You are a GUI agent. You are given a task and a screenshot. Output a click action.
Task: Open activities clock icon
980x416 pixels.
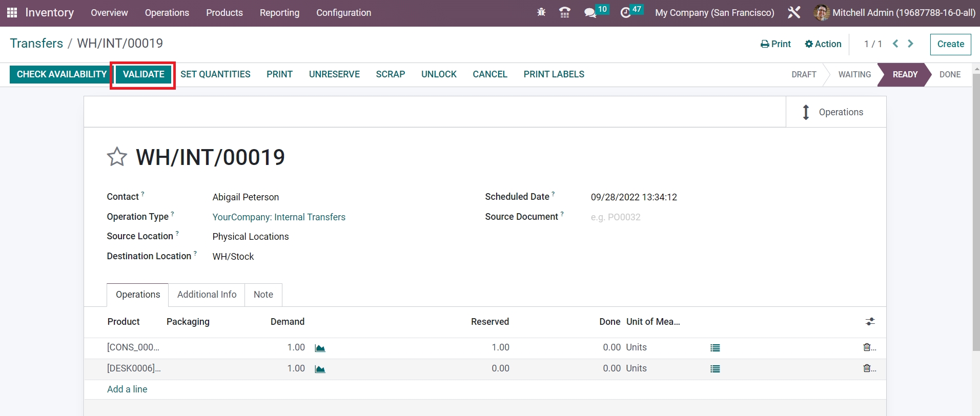625,13
